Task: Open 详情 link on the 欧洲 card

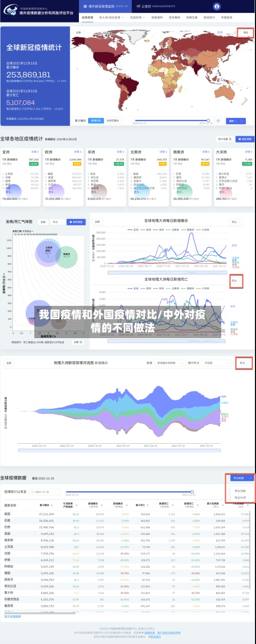Action: [78, 152]
